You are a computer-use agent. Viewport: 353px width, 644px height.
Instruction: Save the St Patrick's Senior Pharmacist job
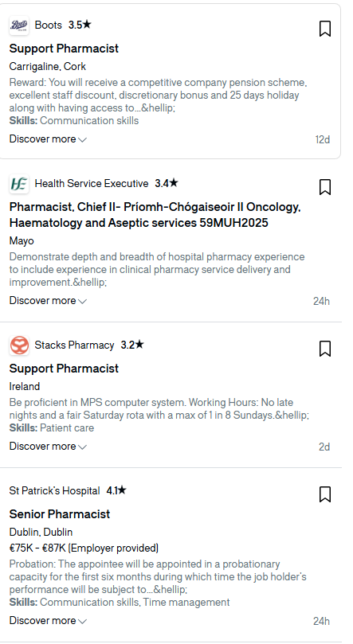(x=324, y=495)
